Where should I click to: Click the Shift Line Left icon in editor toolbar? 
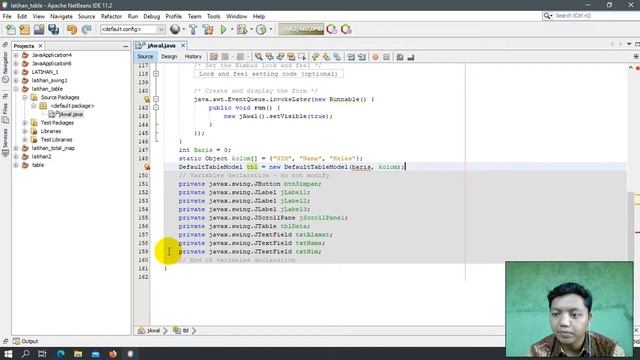tap(351, 57)
